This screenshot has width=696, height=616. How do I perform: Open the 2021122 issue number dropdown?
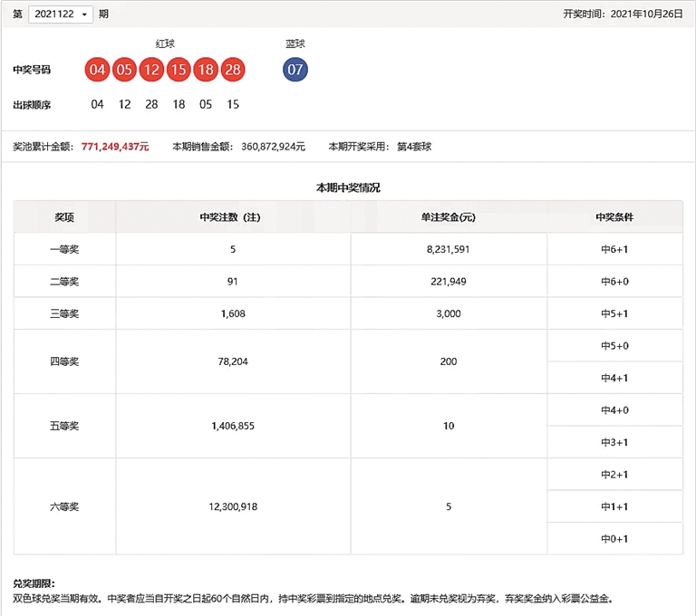point(61,14)
